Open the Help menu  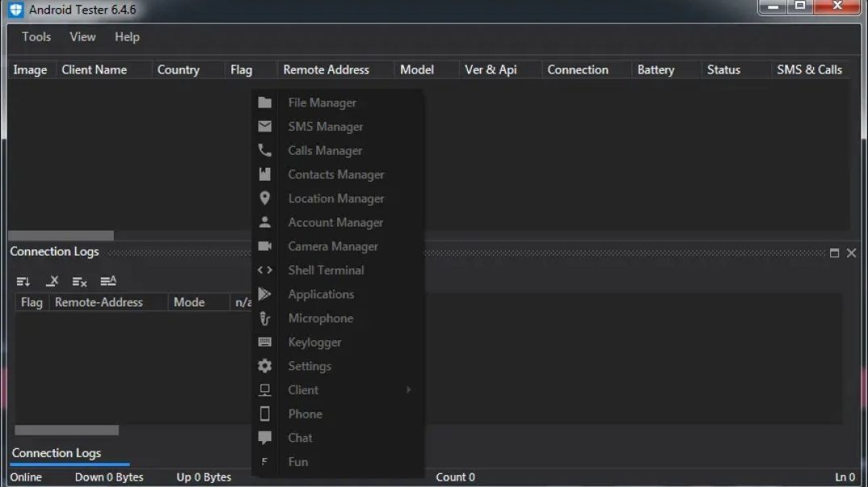click(x=126, y=37)
